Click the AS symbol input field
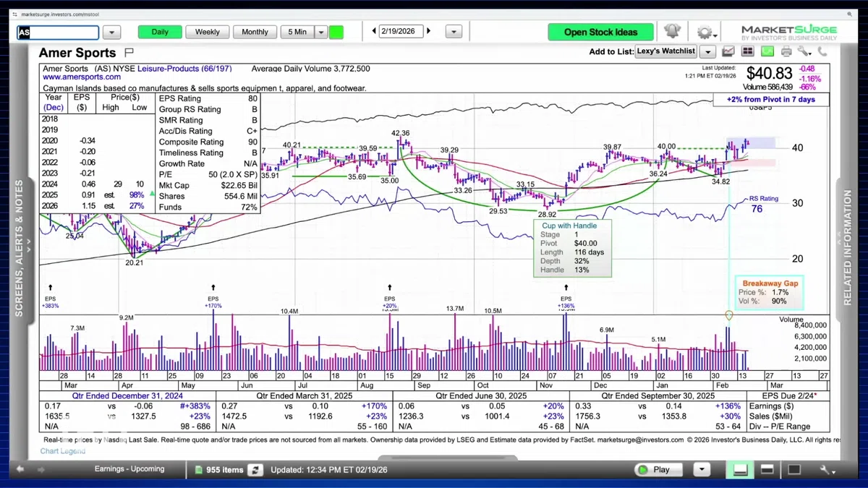Image resolution: width=868 pixels, height=488 pixels. pyautogui.click(x=58, y=33)
